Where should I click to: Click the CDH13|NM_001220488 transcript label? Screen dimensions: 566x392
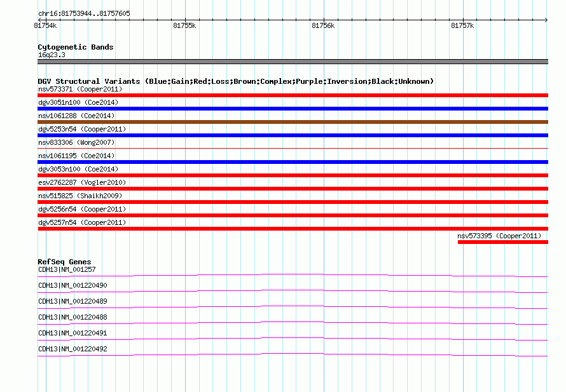(72, 317)
